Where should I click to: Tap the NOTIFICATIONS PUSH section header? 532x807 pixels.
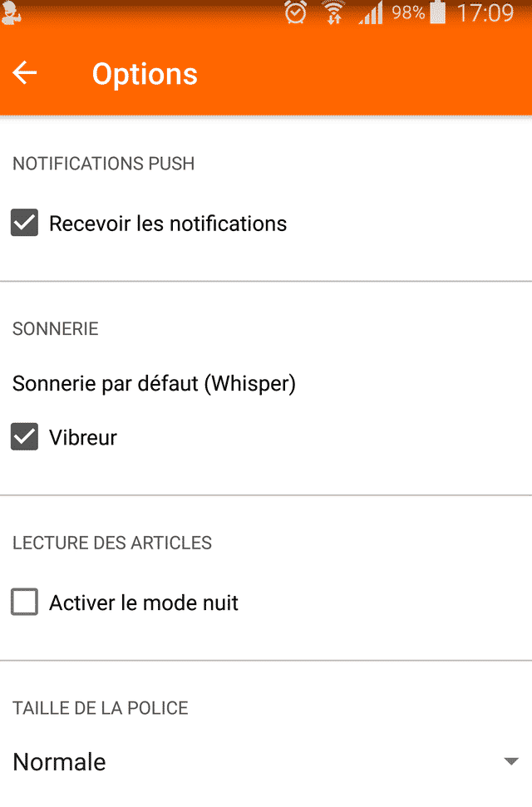[x=104, y=164]
